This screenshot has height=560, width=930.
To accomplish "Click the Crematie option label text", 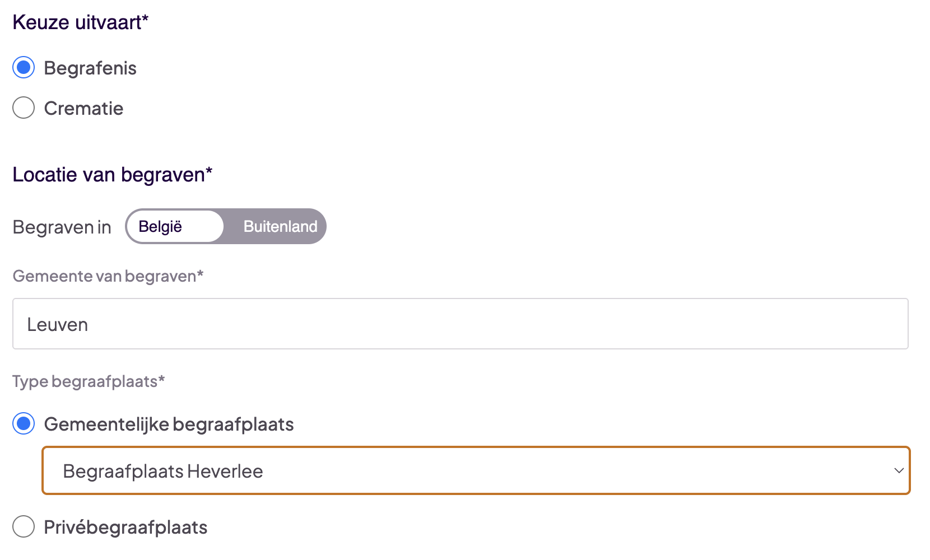I will 83,108.
